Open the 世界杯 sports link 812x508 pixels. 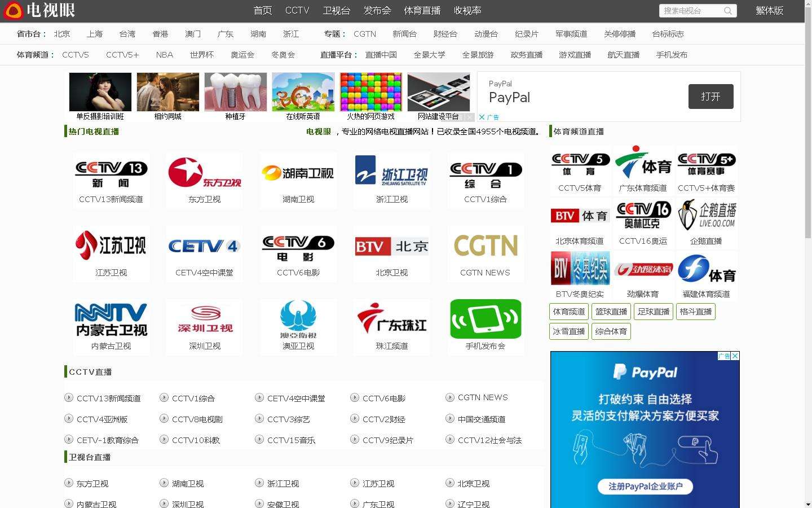tap(202, 55)
